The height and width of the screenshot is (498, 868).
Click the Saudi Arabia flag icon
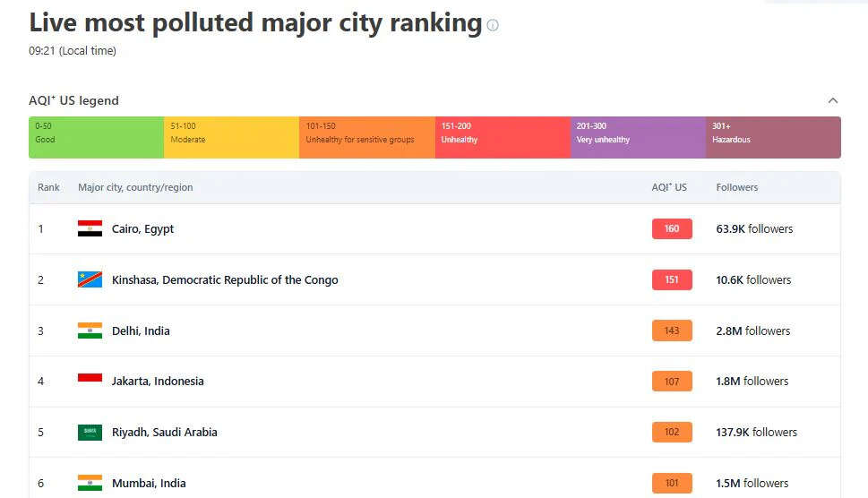(90, 432)
